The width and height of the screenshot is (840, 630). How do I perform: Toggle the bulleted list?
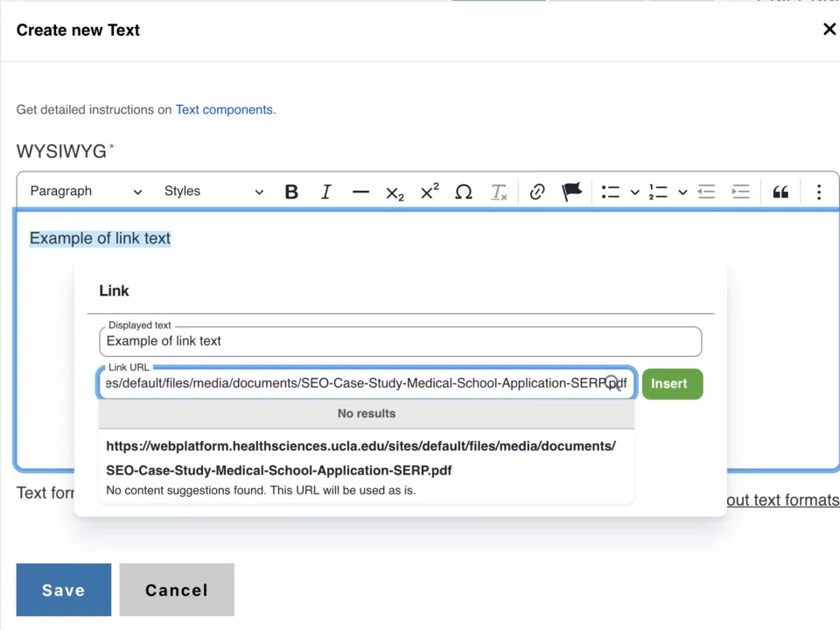point(610,192)
